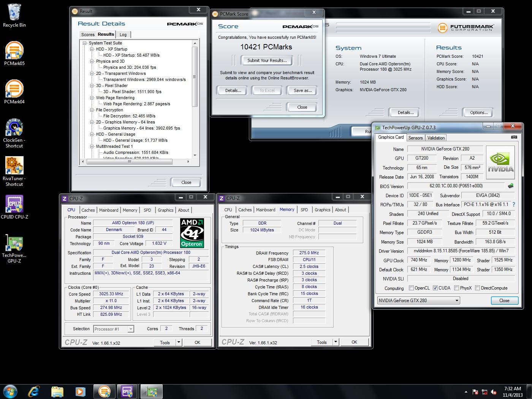This screenshot has width=532, height=399.
Task: Click Submit Your Results button
Action: coord(267,60)
